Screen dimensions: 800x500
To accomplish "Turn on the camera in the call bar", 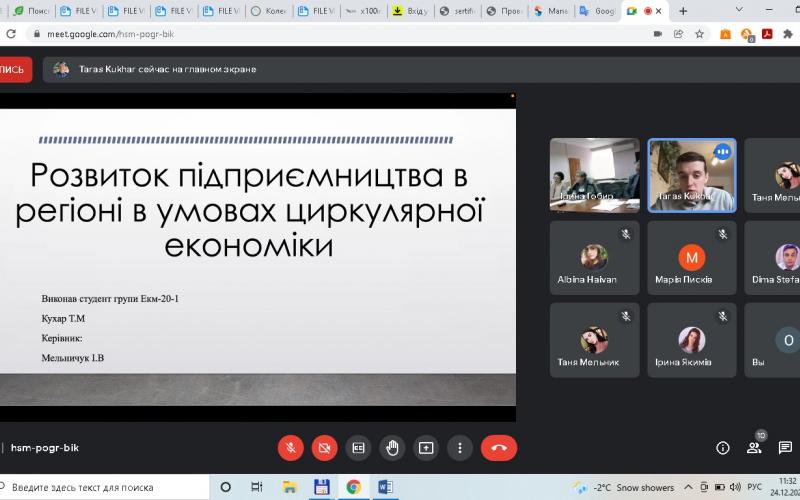I will (x=324, y=448).
